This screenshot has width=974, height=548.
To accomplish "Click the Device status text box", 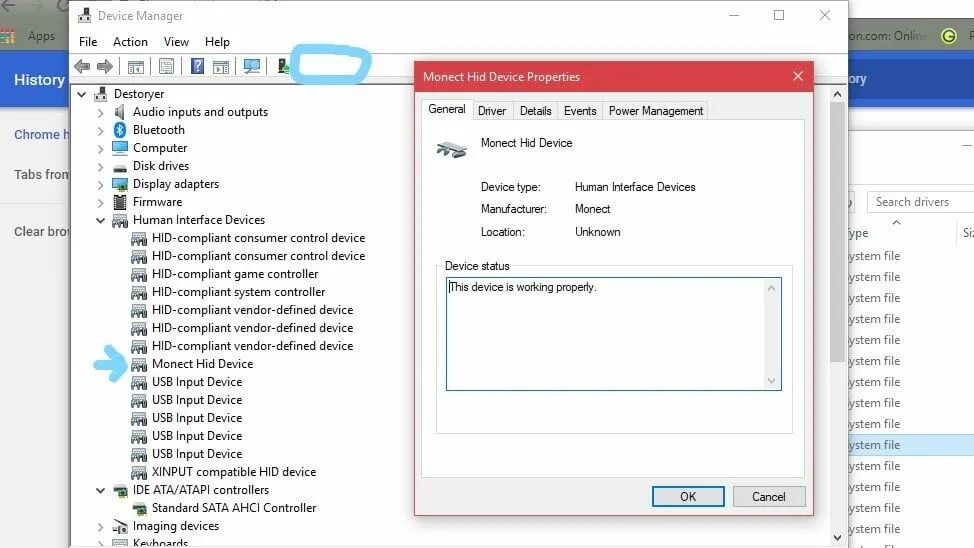I will tap(613, 334).
